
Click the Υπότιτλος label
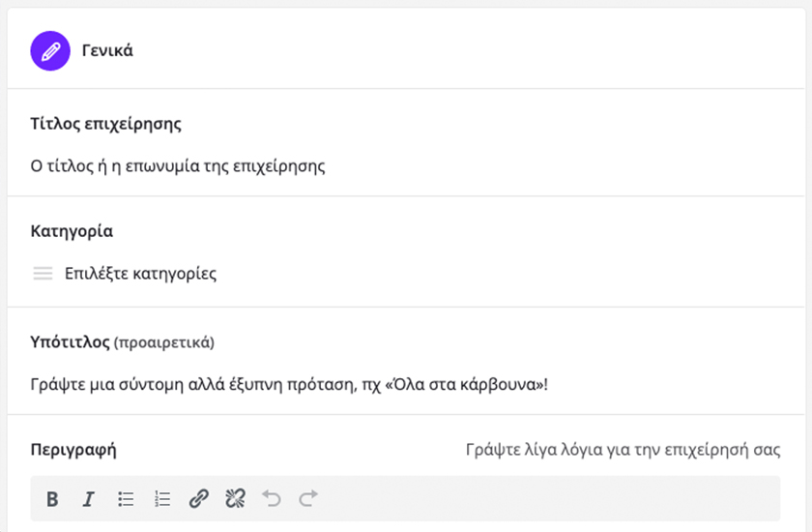tap(70, 341)
